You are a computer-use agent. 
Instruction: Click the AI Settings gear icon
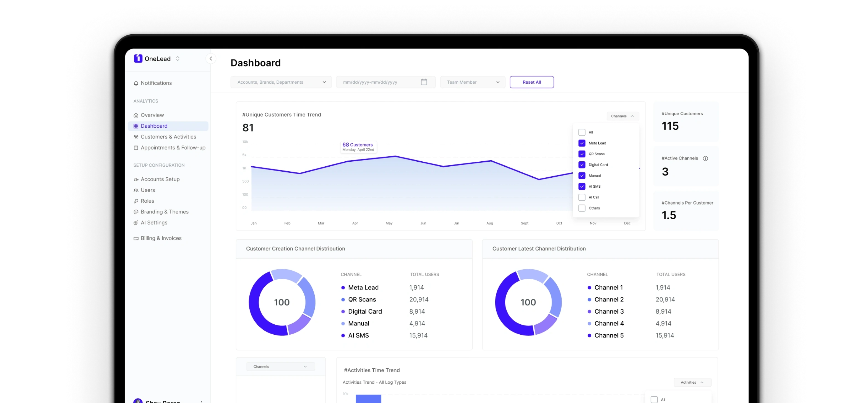pos(136,223)
